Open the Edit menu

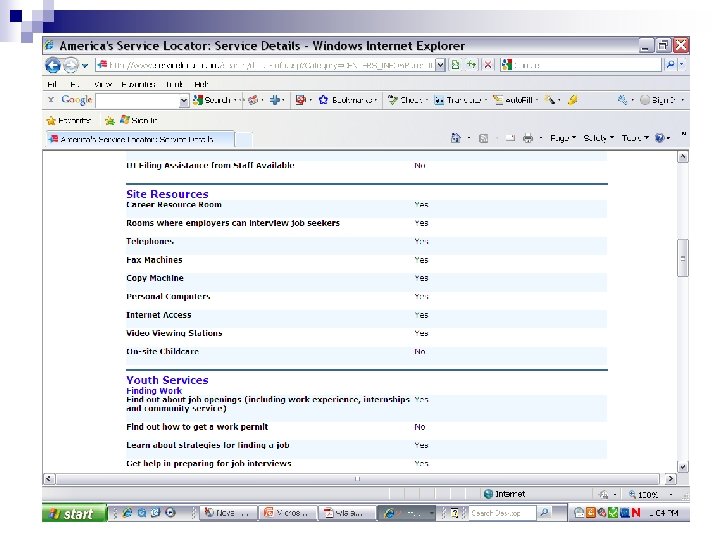point(74,84)
